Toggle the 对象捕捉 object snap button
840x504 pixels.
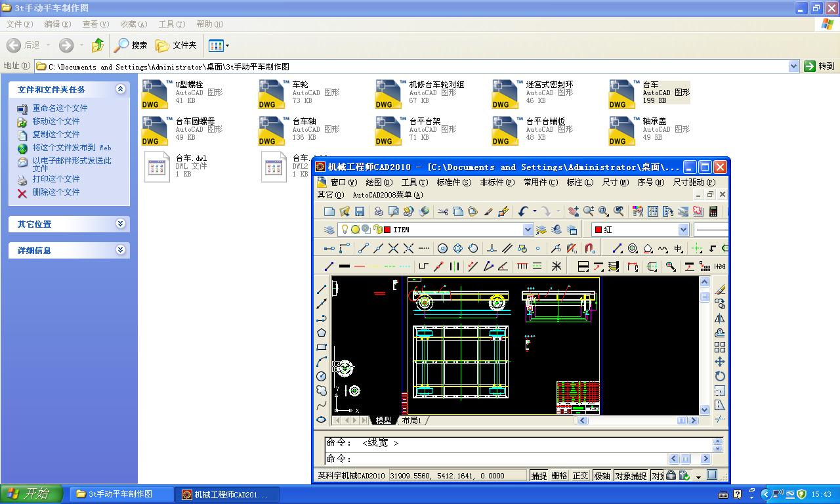[x=631, y=476]
